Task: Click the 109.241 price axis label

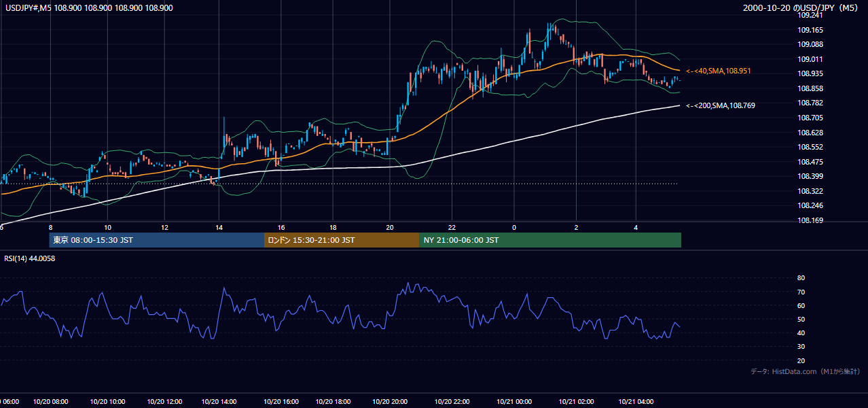Action: click(x=810, y=15)
